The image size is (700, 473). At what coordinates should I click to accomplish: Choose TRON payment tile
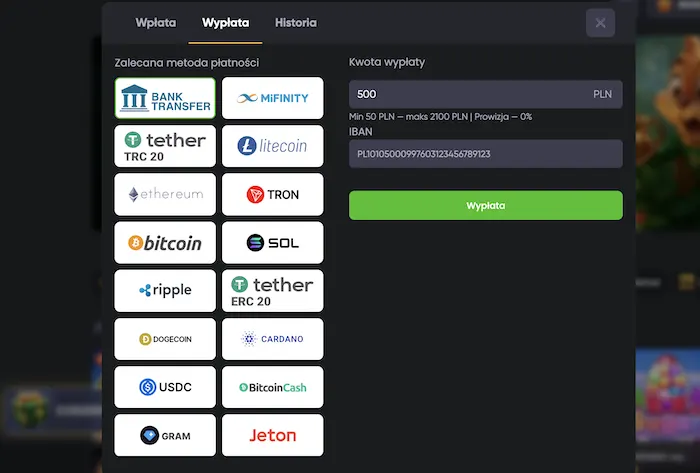point(272,195)
